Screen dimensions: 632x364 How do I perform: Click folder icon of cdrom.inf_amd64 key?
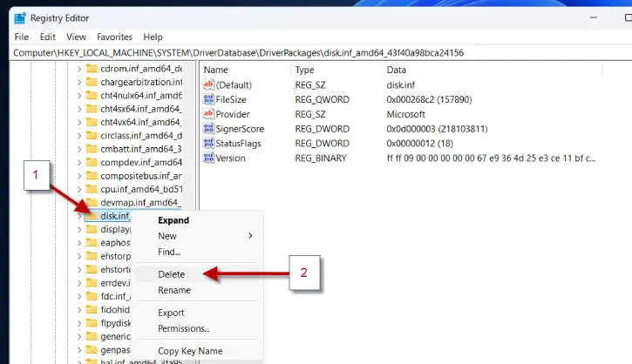[92, 69]
